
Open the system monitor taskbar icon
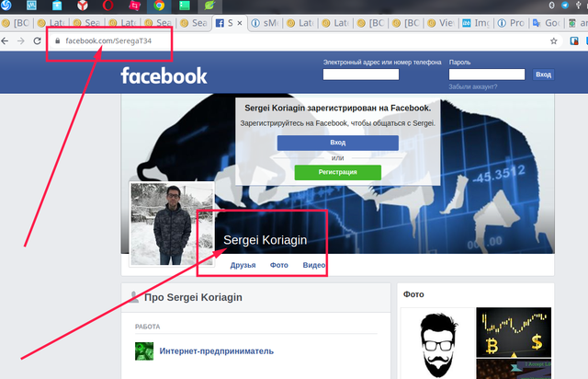pyautogui.click(x=31, y=5)
